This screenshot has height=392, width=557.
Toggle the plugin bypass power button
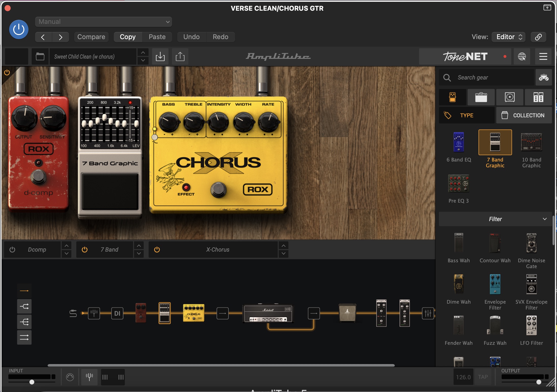click(19, 29)
